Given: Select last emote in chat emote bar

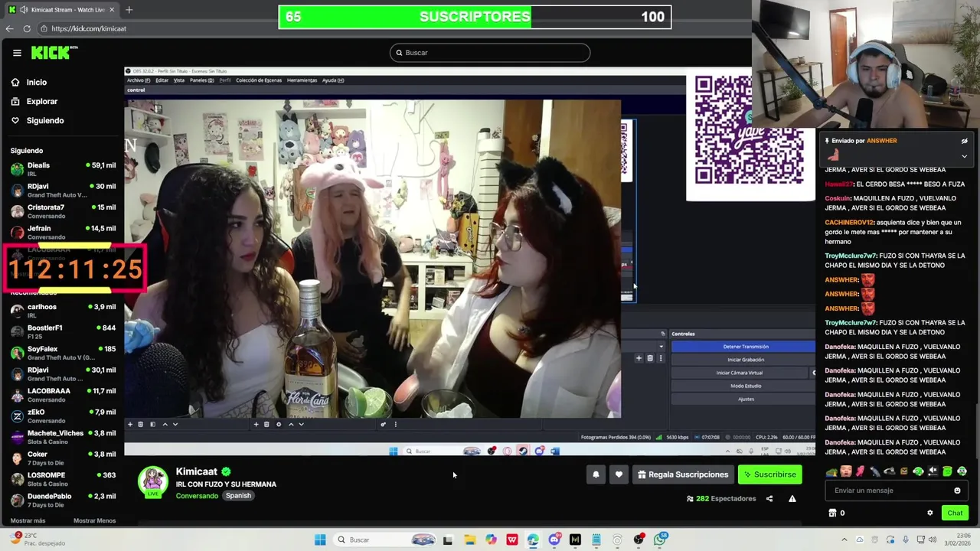Looking at the screenshot, I should pyautogui.click(x=962, y=471).
